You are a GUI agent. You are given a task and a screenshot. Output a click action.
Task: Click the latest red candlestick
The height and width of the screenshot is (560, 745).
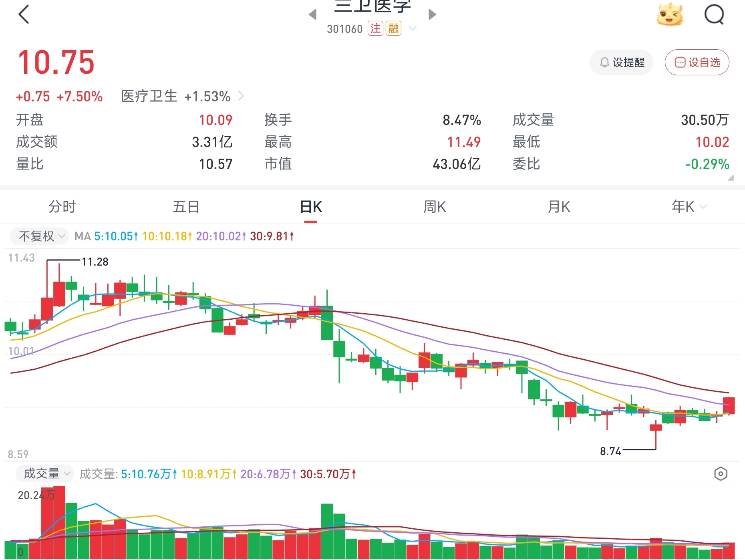pyautogui.click(x=729, y=405)
